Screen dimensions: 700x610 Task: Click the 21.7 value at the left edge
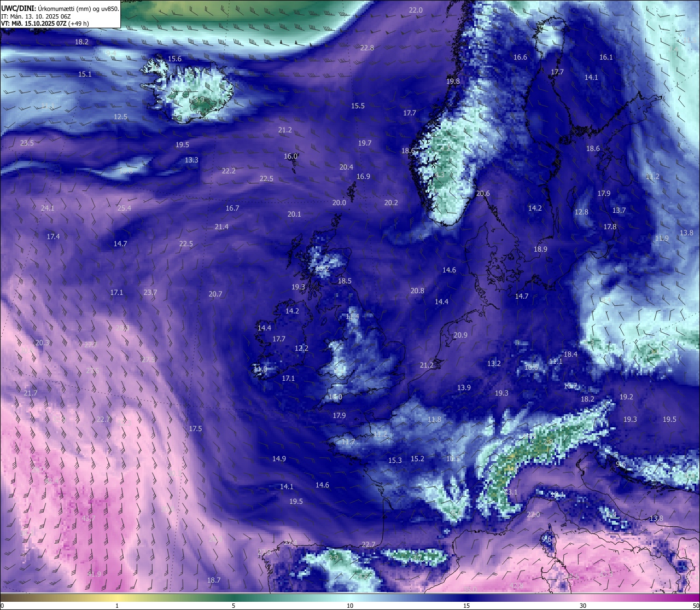[x=31, y=393]
